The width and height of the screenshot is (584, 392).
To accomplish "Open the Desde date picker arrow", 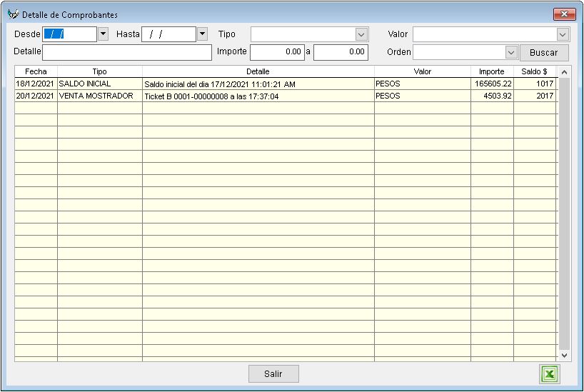I will click(x=103, y=34).
